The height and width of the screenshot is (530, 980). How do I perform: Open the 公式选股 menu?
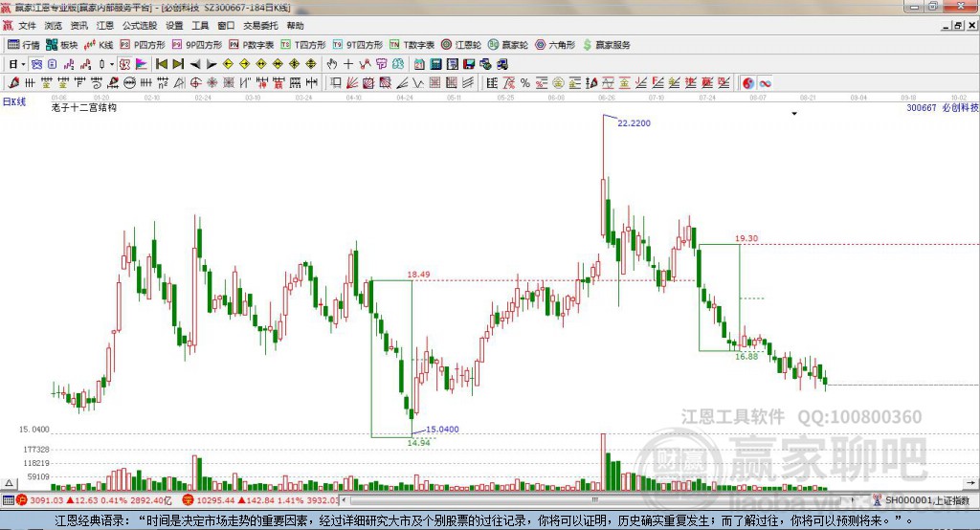(x=140, y=26)
